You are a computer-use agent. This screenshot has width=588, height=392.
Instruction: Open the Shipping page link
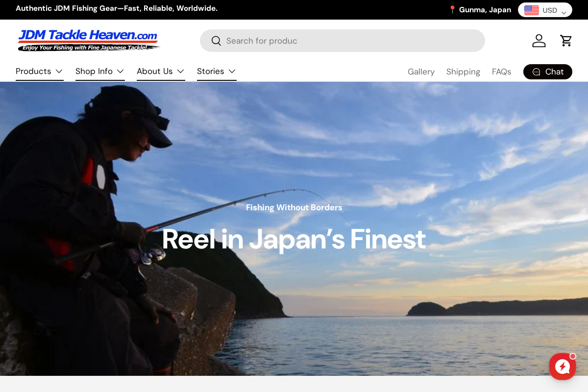(x=463, y=72)
